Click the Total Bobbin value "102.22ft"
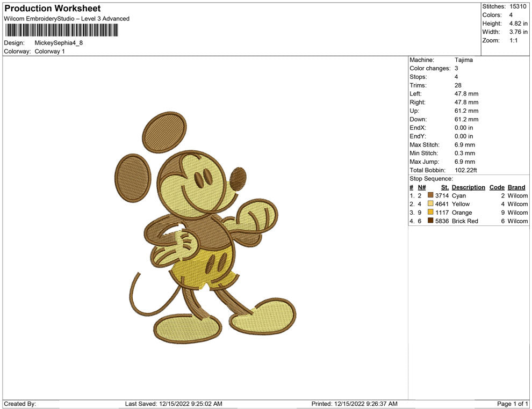Screen dimensions: 532x409 465,170
